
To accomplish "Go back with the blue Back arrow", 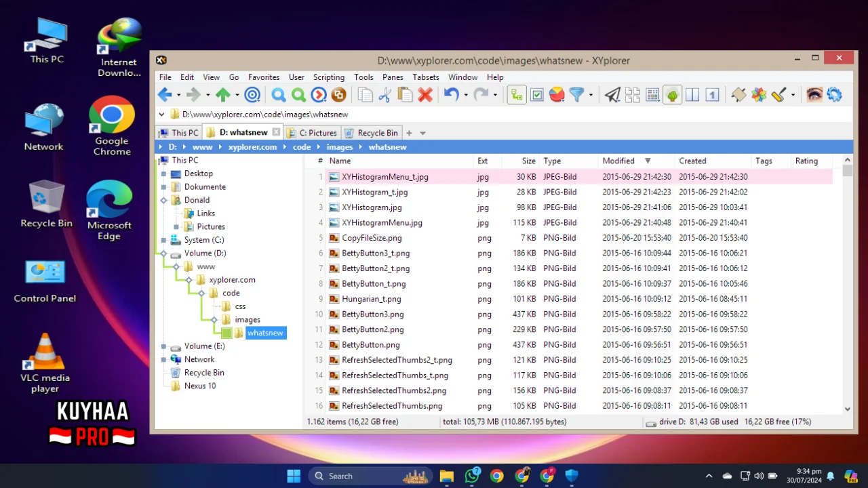I will 165,95.
